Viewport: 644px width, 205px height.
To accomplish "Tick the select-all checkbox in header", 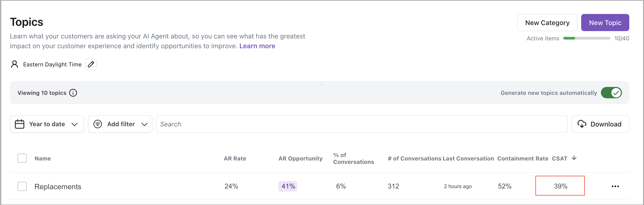I will point(22,158).
